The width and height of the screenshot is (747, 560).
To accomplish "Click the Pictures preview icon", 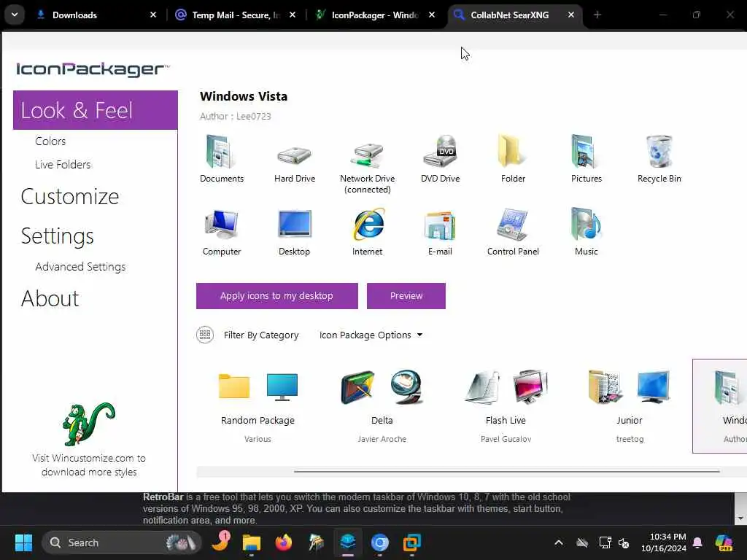I will (585, 152).
